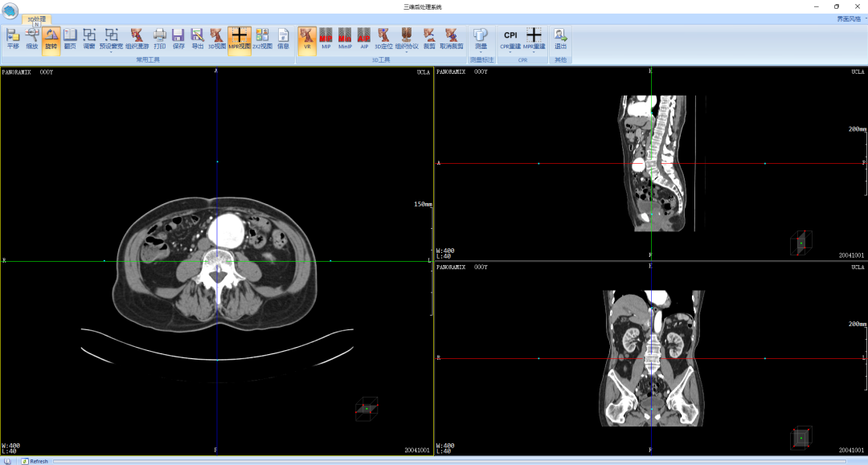Show the 信息 info panel
This screenshot has height=465, width=868.
283,39
